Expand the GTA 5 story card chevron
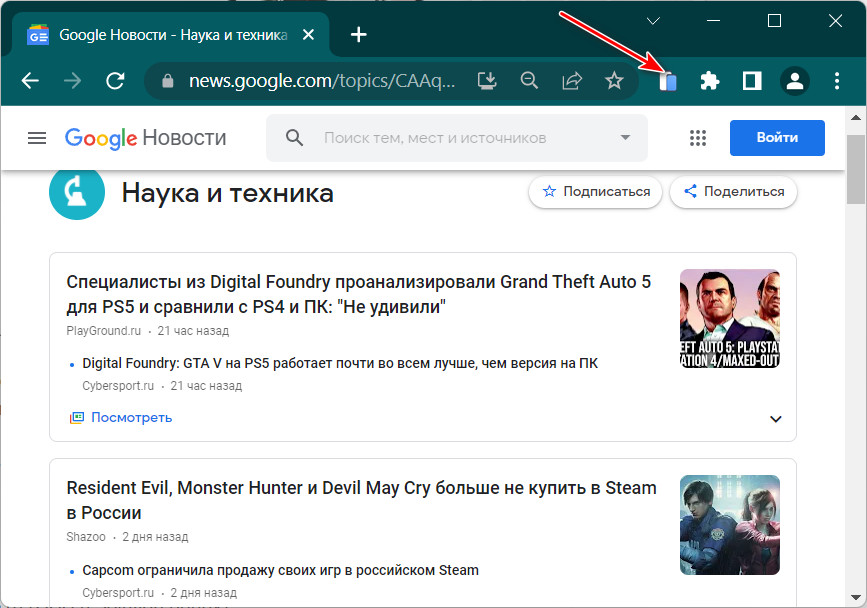Image resolution: width=867 pixels, height=608 pixels. [x=776, y=419]
